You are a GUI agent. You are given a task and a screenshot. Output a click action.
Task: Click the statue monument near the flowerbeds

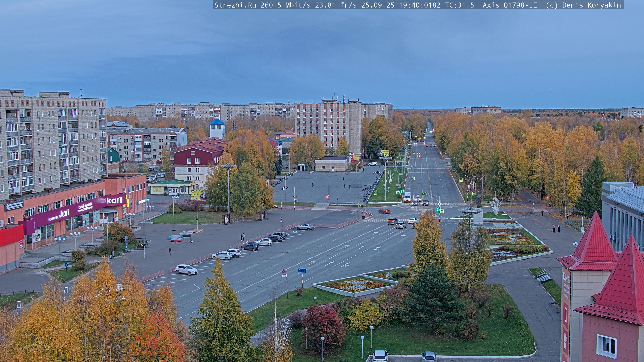[479, 200]
